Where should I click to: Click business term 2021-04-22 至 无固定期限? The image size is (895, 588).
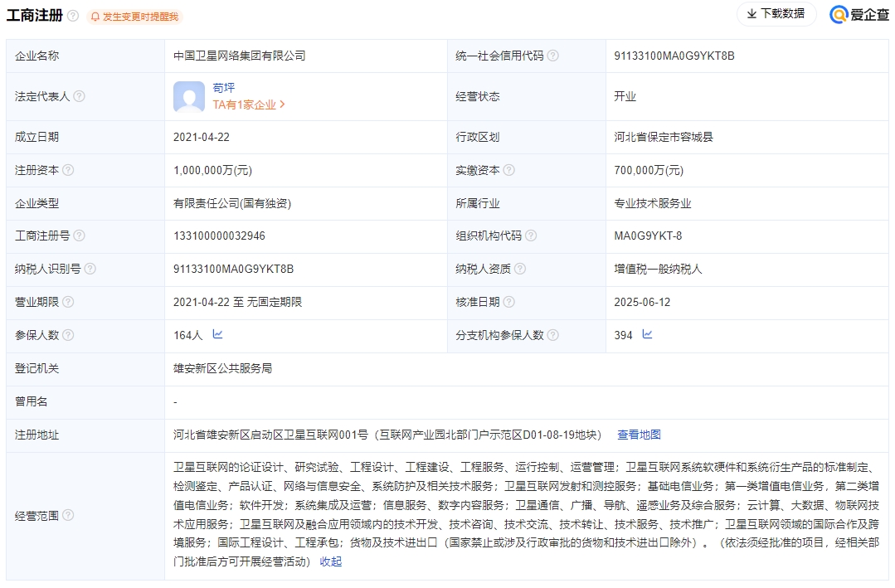tap(237, 302)
